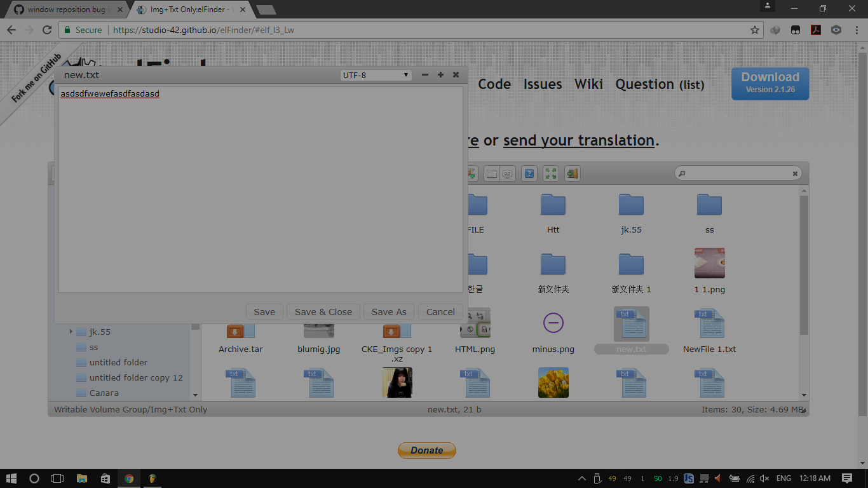Select the Archive.tar file

241,349
